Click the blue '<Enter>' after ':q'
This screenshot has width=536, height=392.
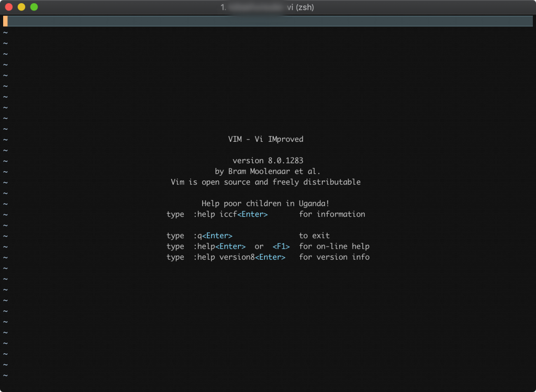pos(217,236)
